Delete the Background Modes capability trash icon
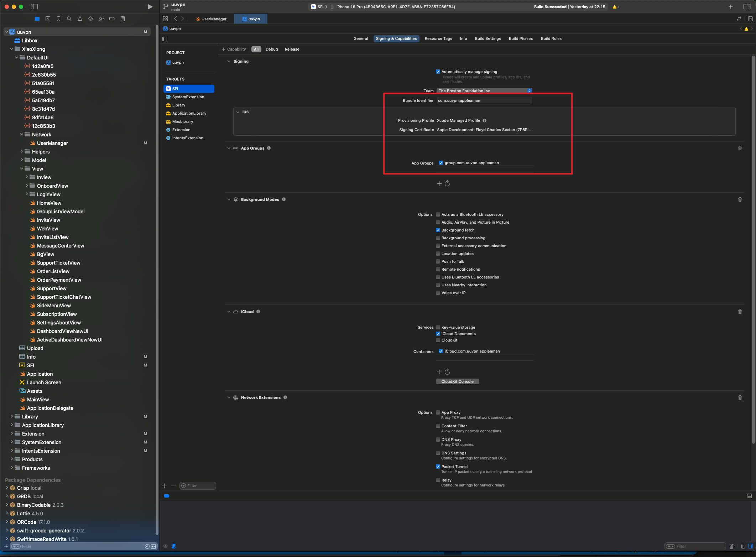 [x=740, y=199]
